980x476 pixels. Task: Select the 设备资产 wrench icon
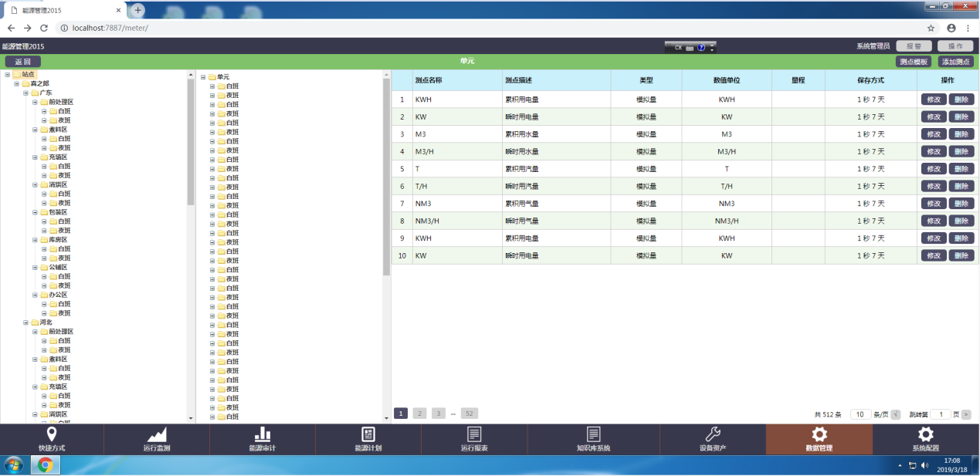point(713,434)
